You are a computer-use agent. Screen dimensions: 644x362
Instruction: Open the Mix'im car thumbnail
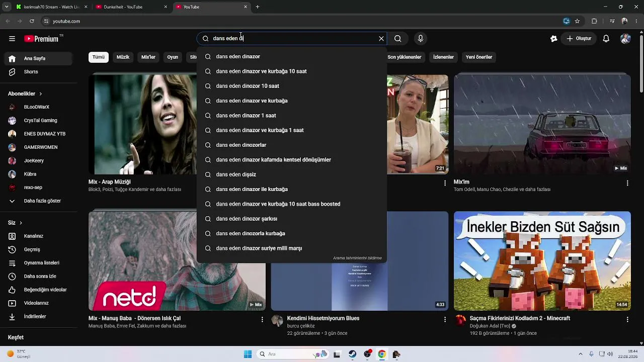pyautogui.click(x=542, y=124)
